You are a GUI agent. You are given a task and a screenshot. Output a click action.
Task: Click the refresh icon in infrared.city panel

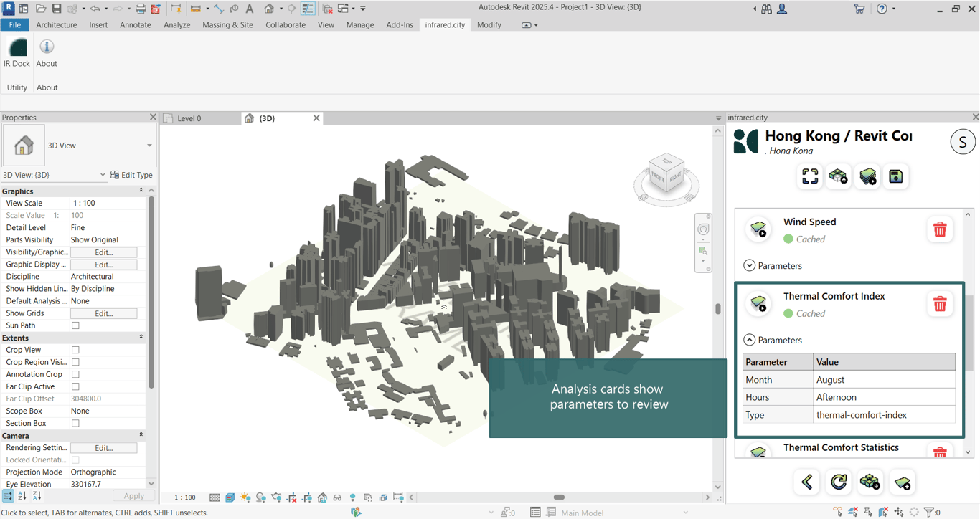pyautogui.click(x=838, y=482)
